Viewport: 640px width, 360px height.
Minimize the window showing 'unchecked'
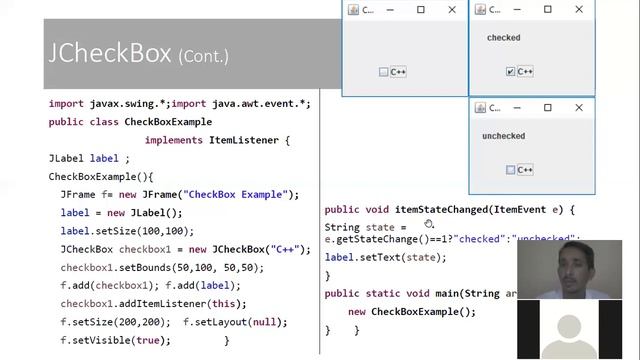(x=517, y=108)
